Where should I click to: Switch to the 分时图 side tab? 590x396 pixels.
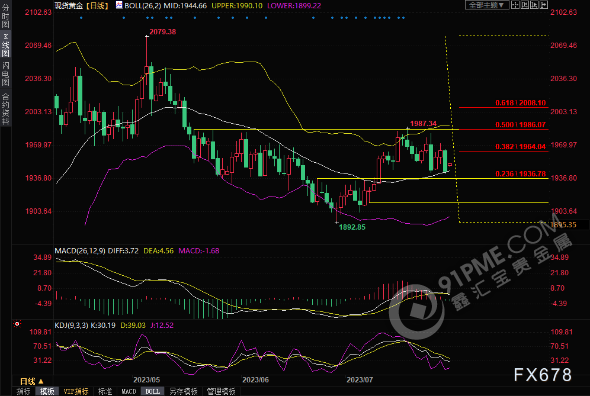tap(5, 16)
